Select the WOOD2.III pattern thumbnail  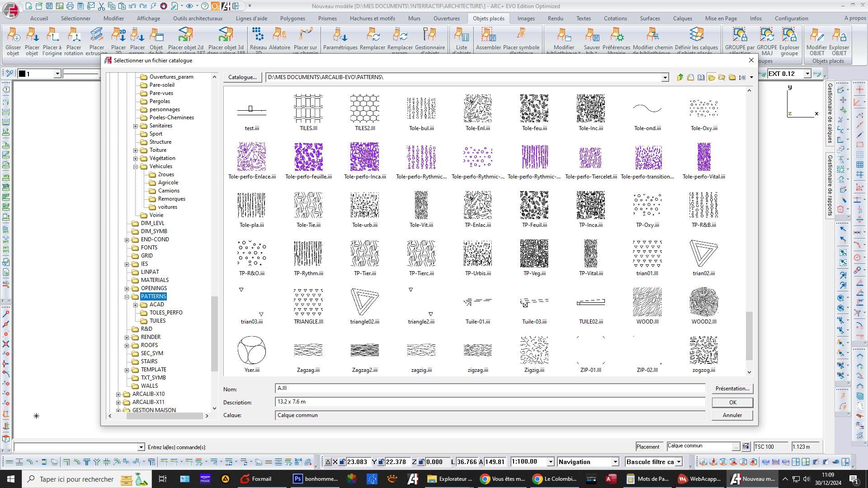point(703,302)
